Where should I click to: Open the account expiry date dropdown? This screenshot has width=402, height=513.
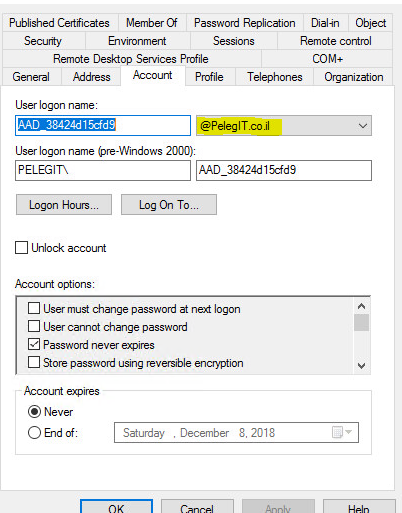click(348, 432)
